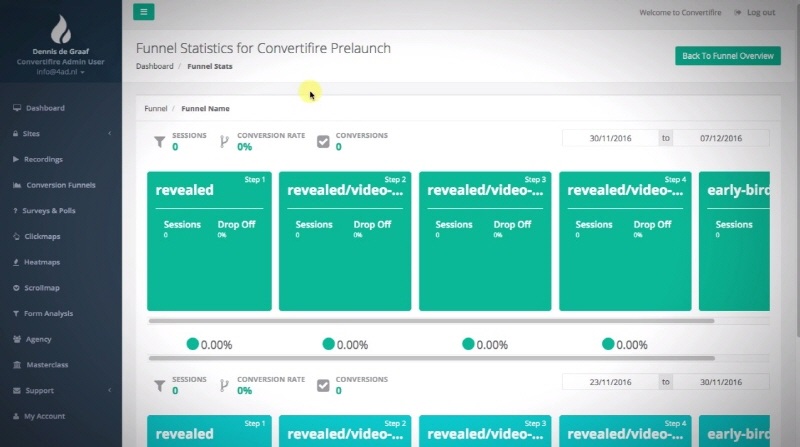
Task: Click second funnel's Step 3 revealed/video card
Action: (485, 431)
